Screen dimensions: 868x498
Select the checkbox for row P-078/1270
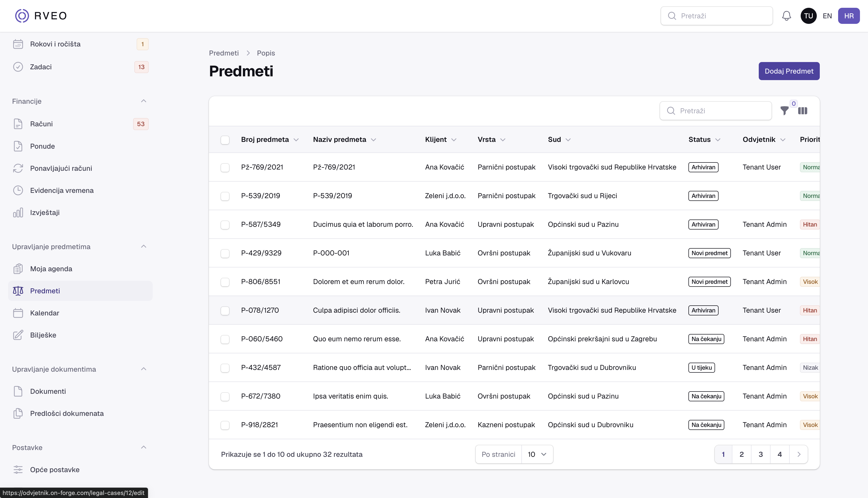(x=225, y=311)
